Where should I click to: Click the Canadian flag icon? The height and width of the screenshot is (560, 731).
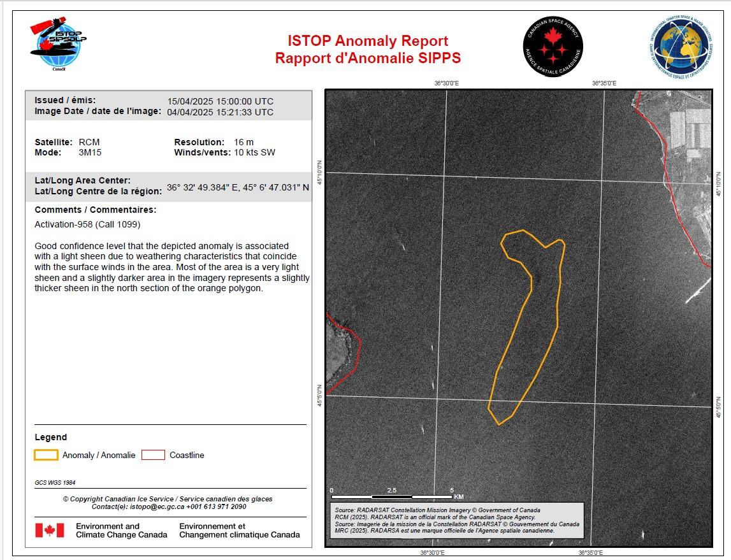pyautogui.click(x=50, y=530)
